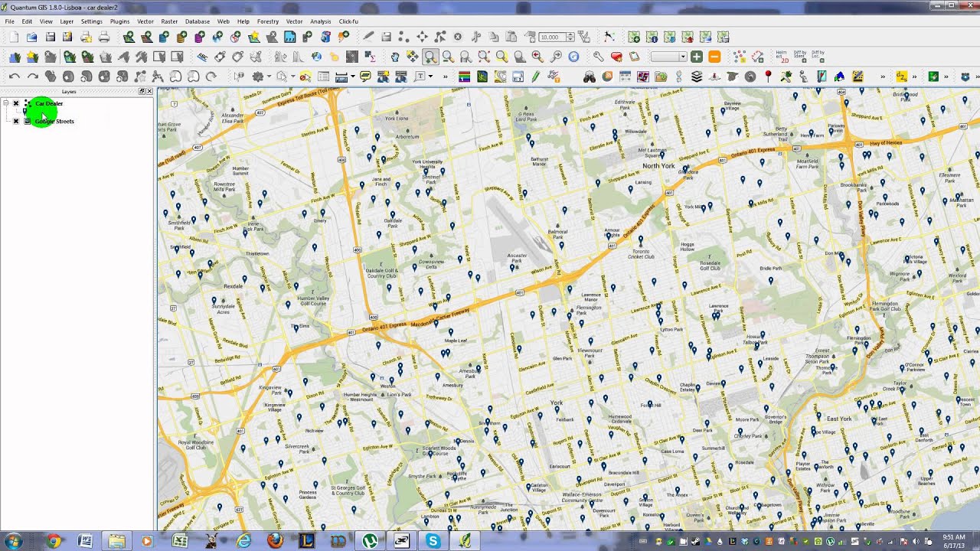Open the gear action dropdown arrow
This screenshot has width=980, height=551.
[269, 77]
